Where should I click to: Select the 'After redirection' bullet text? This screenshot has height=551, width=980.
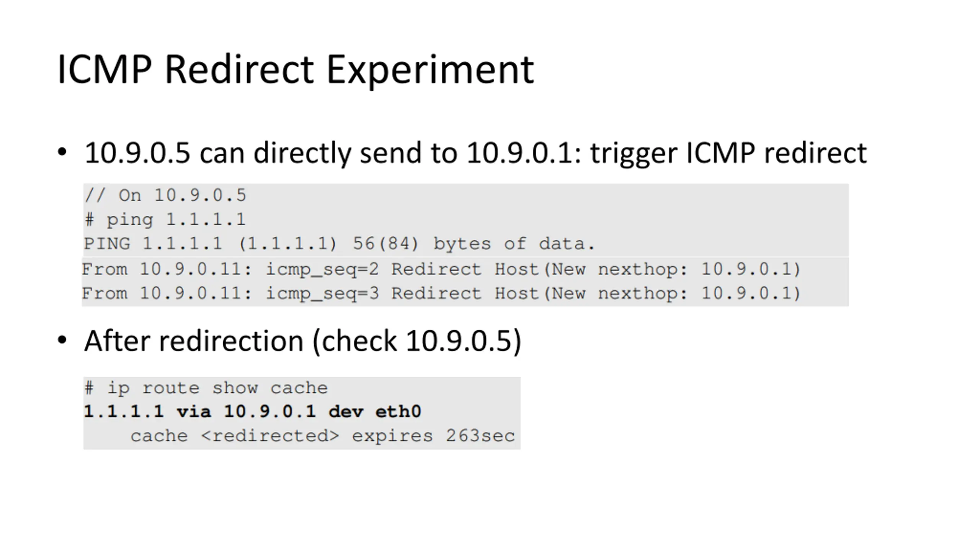click(x=303, y=341)
